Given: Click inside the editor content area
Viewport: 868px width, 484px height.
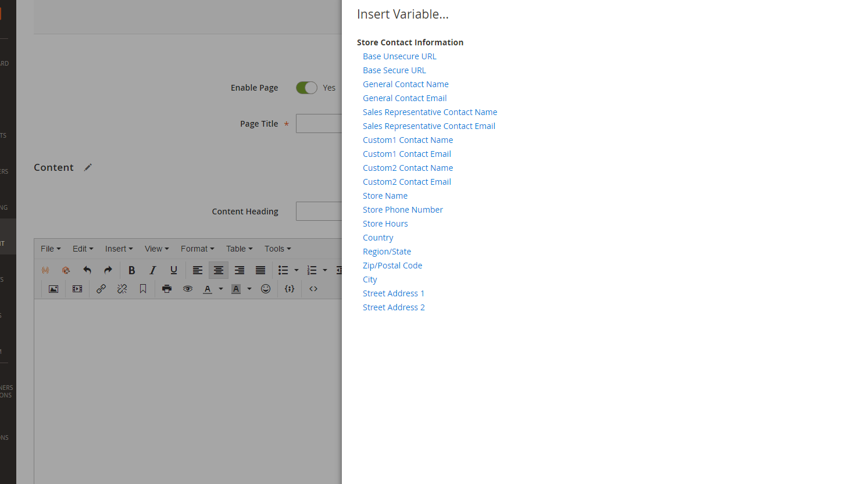Looking at the screenshot, I should [188, 391].
